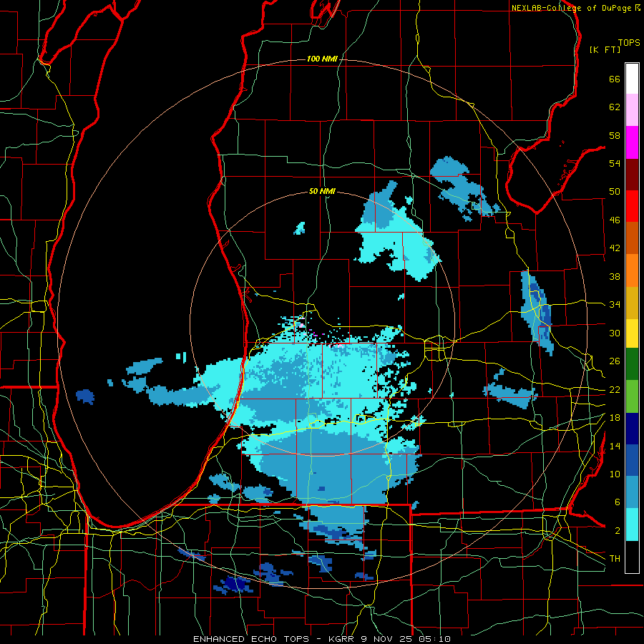The width and height of the screenshot is (644, 644).
Task: Click the legend value '50'
Action: [x=615, y=192]
